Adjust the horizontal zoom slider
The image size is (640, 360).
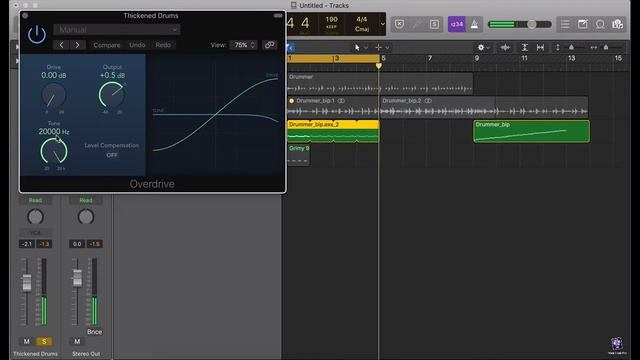[x=606, y=48]
